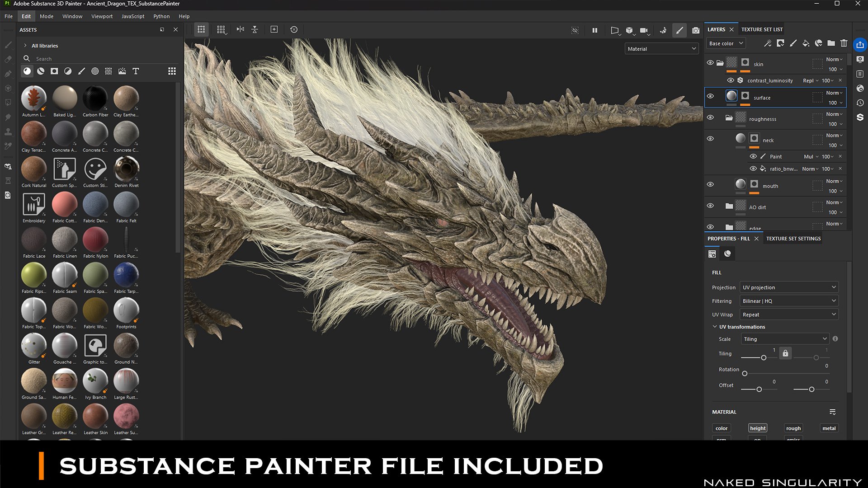
Task: Select the paint brush tool in the viewport toolbar
Action: coord(679,30)
